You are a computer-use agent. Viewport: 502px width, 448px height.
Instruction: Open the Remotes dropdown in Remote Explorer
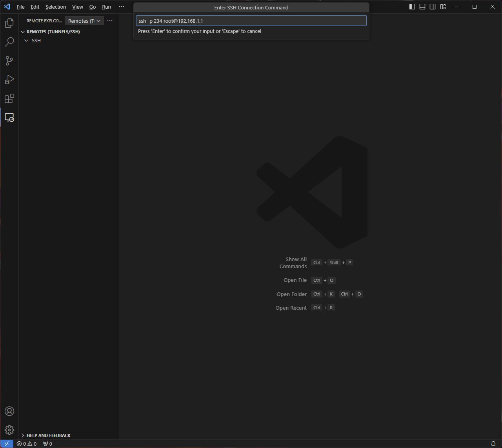84,21
